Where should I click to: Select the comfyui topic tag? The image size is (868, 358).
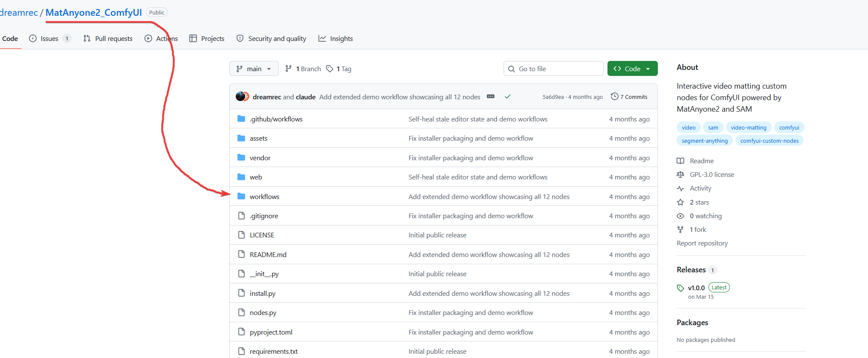click(789, 127)
